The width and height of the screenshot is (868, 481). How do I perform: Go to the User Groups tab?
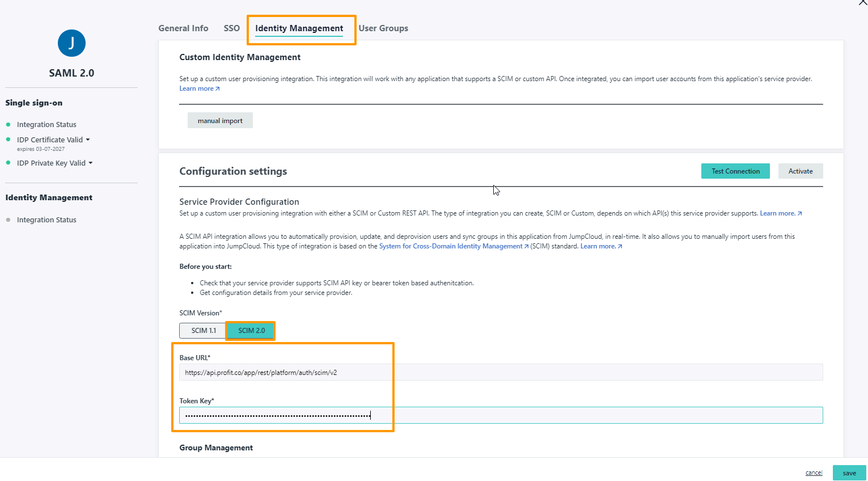383,28
